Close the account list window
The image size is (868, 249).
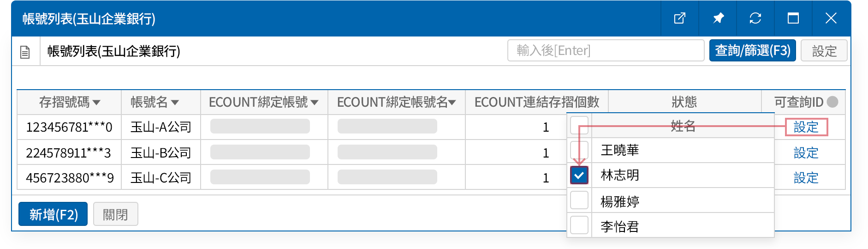point(831,18)
